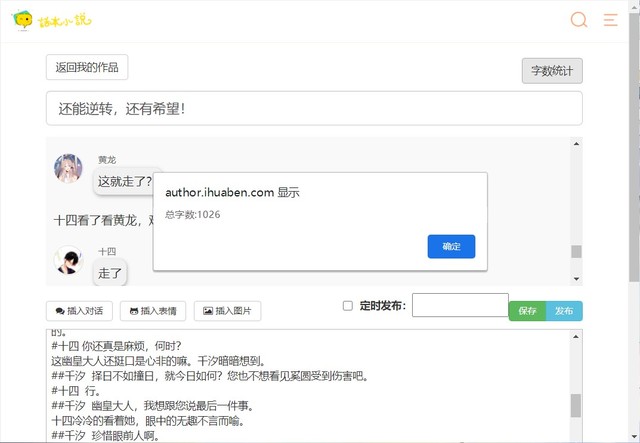Image resolution: width=640 pixels, height=443 pixels.
Task: Save the chapter with 保存
Action: pos(527,311)
